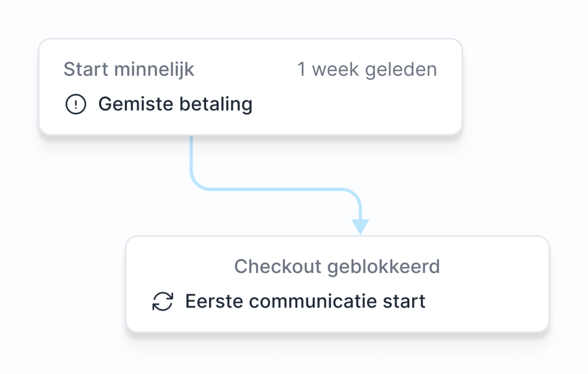The height and width of the screenshot is (374, 588).
Task: Open the 'Eerste communicatie start' label
Action: pyautogui.click(x=305, y=301)
